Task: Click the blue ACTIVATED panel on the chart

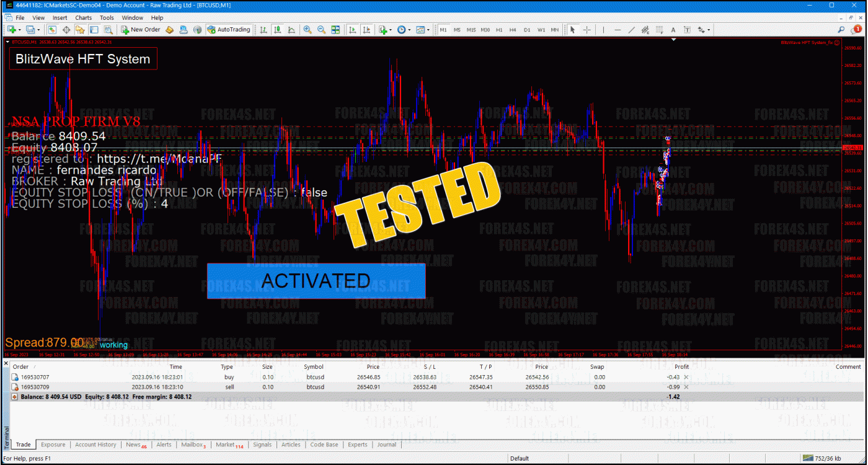Action: tap(316, 281)
